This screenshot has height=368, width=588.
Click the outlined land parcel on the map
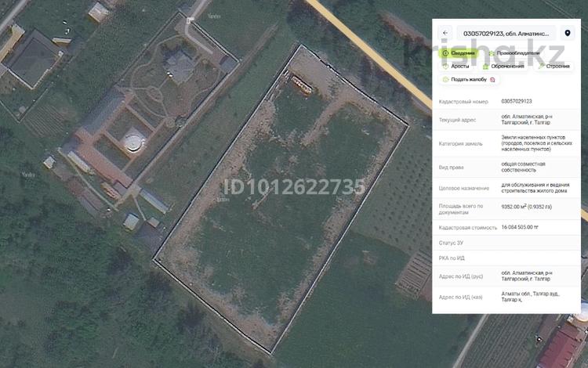[281, 198]
